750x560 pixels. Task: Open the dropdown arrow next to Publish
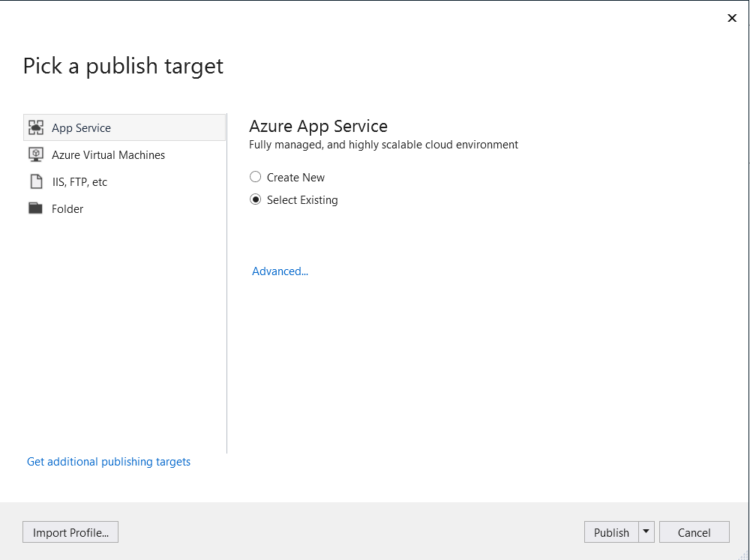click(646, 532)
